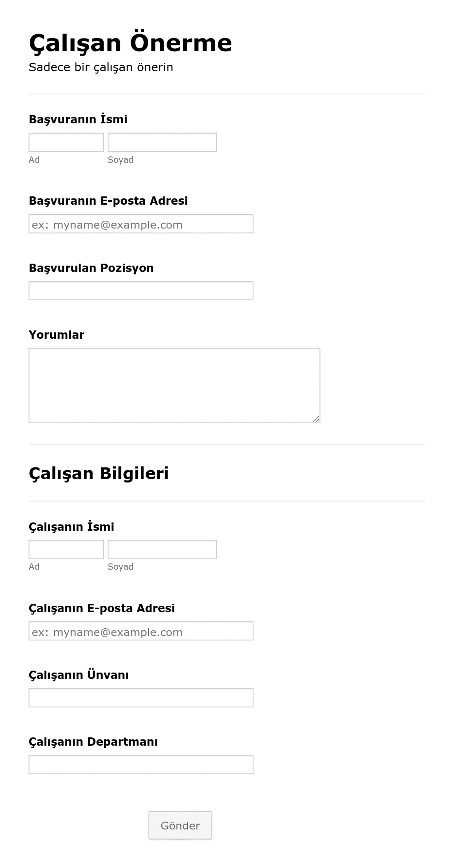Click the Çalışanın Departmanı label

94,742
